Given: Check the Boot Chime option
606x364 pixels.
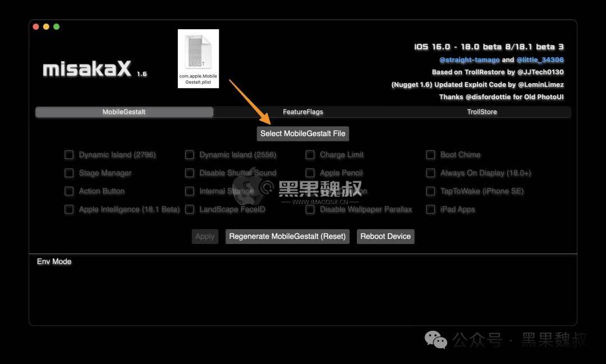Looking at the screenshot, I should [430, 155].
